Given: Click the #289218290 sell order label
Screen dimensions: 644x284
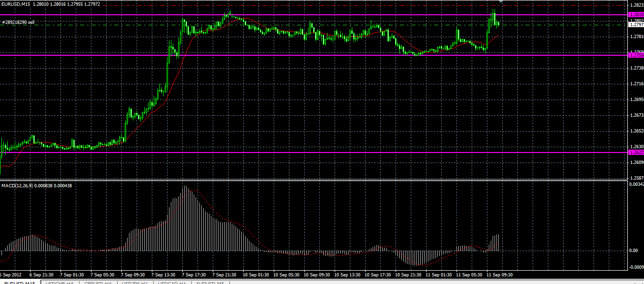Looking at the screenshot, I should click(18, 22).
